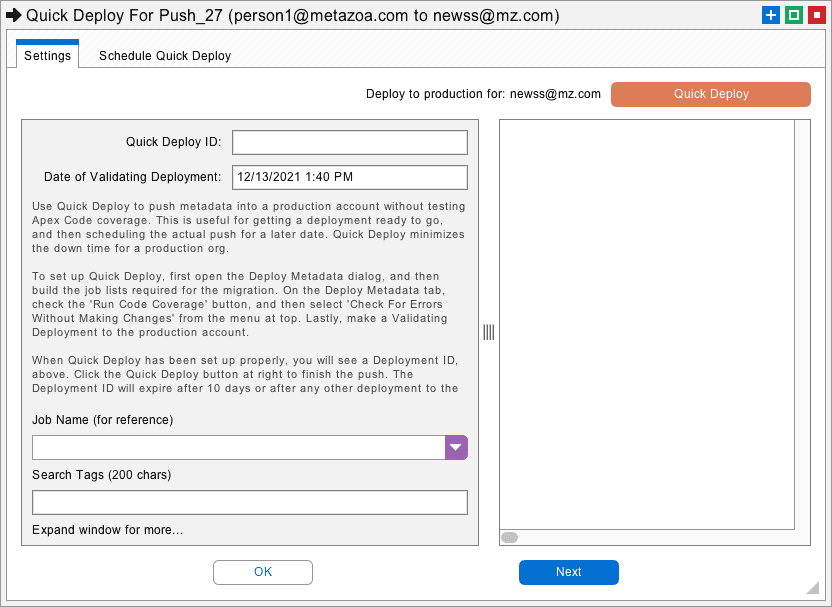Click the OK button
The width and height of the screenshot is (832, 607).
pyautogui.click(x=263, y=572)
